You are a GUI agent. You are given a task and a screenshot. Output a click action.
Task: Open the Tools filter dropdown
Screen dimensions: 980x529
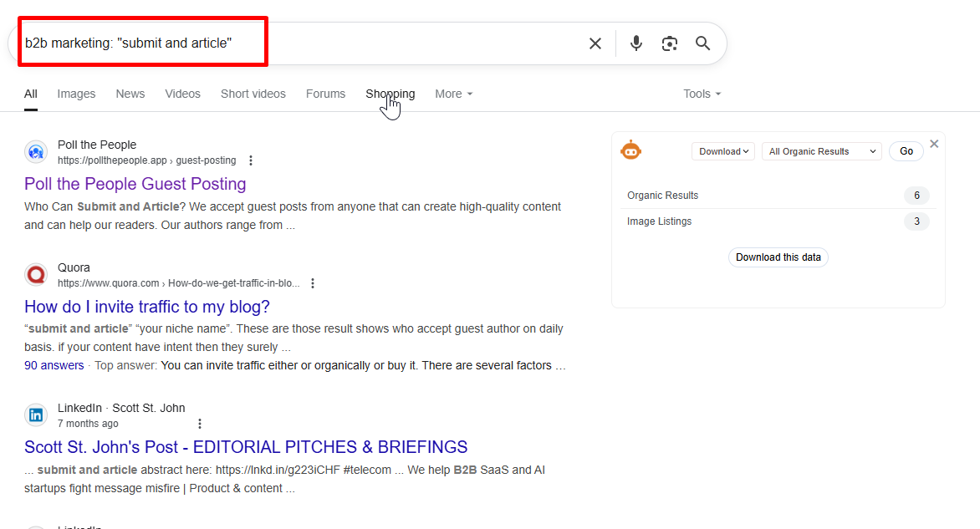pos(702,94)
